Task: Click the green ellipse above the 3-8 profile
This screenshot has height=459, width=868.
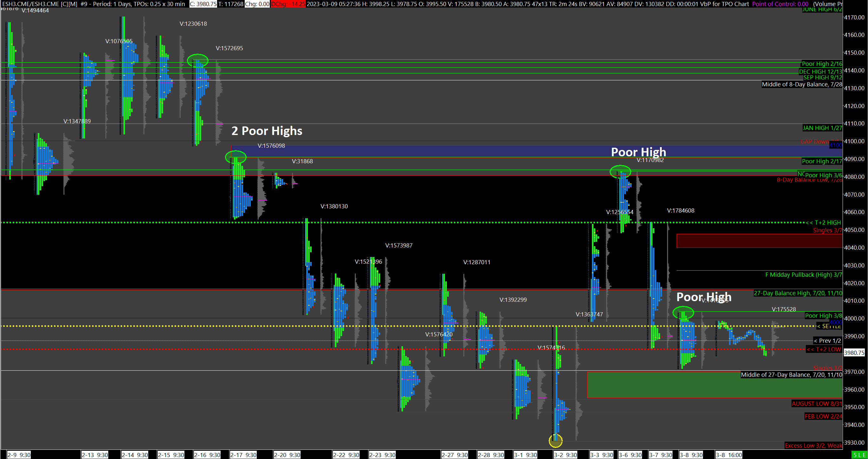Action: click(x=683, y=313)
